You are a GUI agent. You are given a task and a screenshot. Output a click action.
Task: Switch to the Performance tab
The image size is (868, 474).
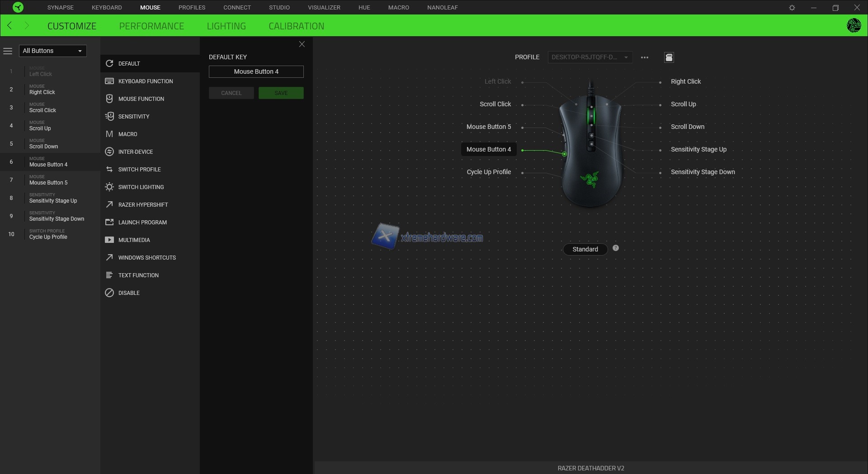151,26
